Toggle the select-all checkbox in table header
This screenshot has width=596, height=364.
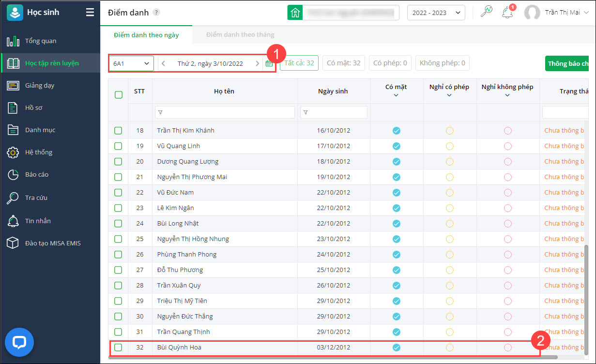[x=119, y=95]
